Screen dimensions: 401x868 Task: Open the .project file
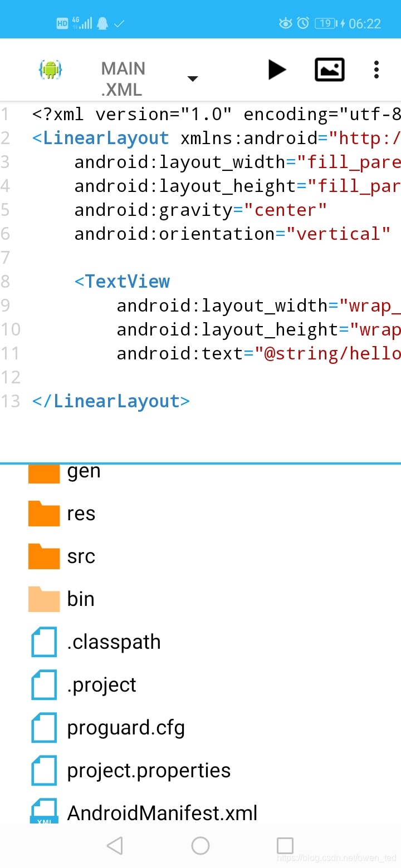coord(200,684)
